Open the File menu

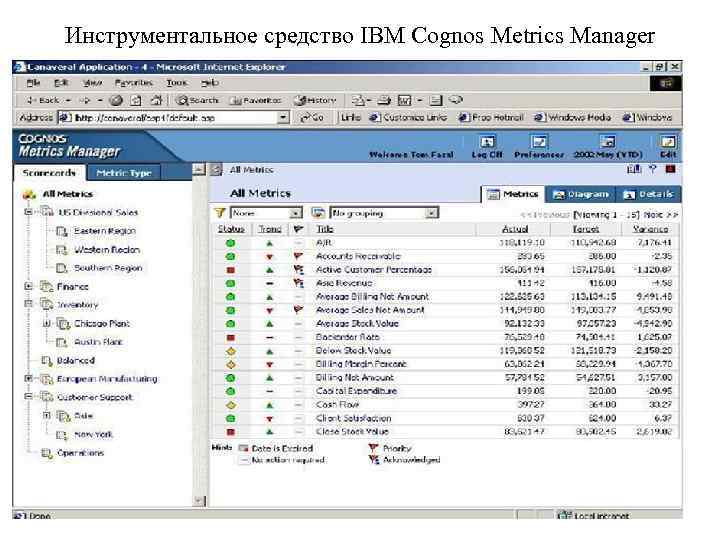coord(33,83)
